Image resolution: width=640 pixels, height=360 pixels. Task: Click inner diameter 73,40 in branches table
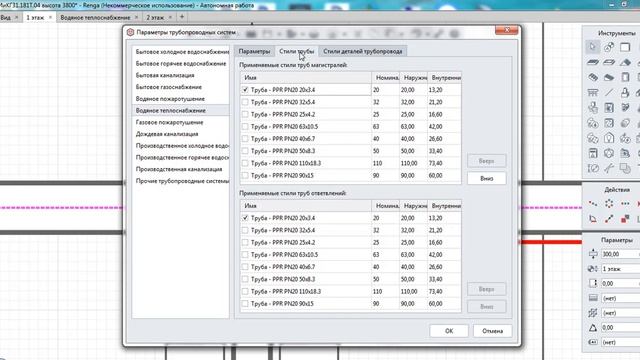(x=436, y=291)
